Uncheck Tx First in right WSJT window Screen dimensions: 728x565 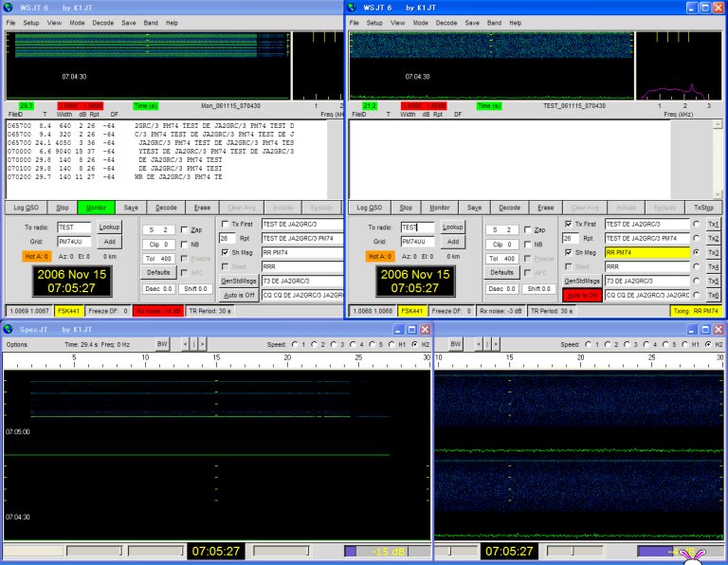pyautogui.click(x=569, y=224)
